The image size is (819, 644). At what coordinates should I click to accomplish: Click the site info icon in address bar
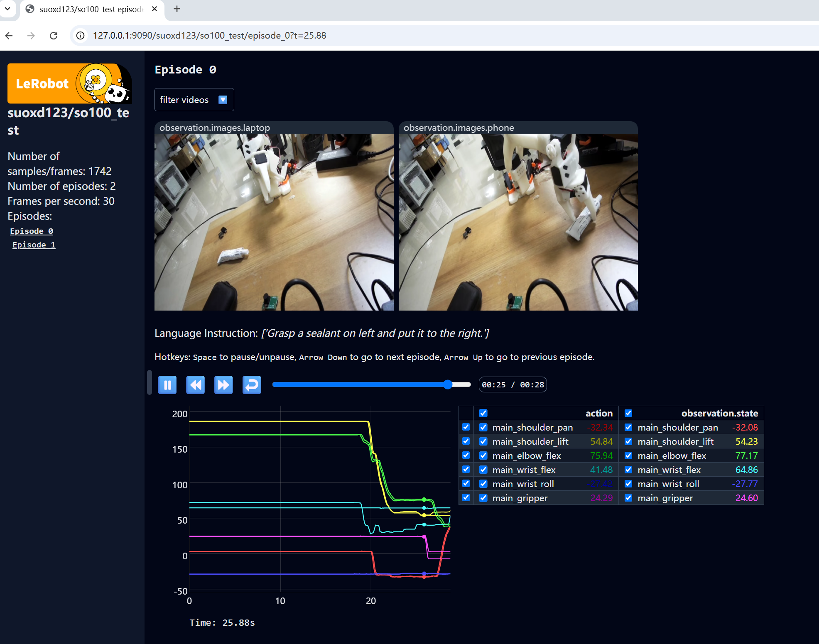(81, 36)
